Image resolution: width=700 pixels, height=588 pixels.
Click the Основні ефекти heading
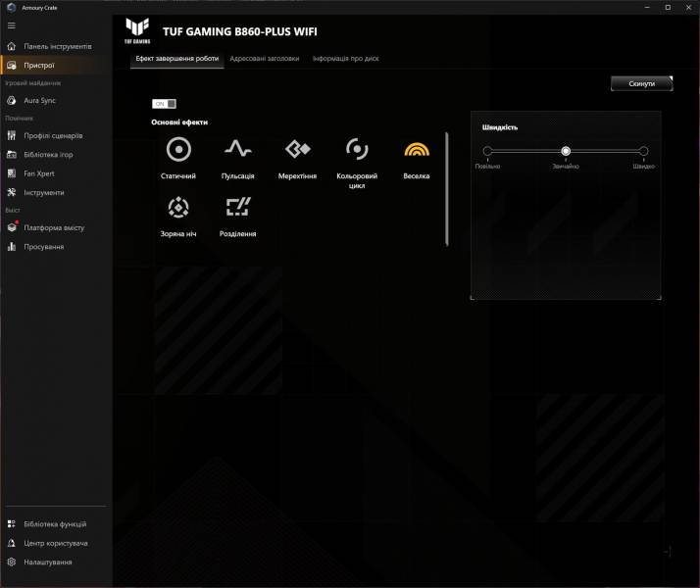(x=179, y=122)
